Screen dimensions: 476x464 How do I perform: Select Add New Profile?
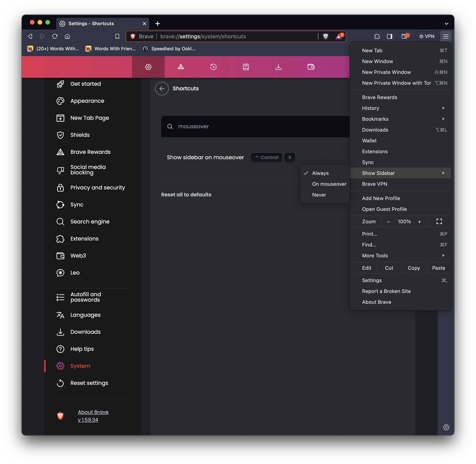tap(400, 198)
